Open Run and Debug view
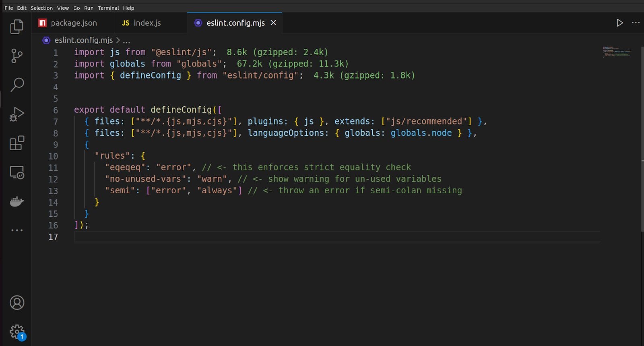The height and width of the screenshot is (346, 644). [x=17, y=114]
